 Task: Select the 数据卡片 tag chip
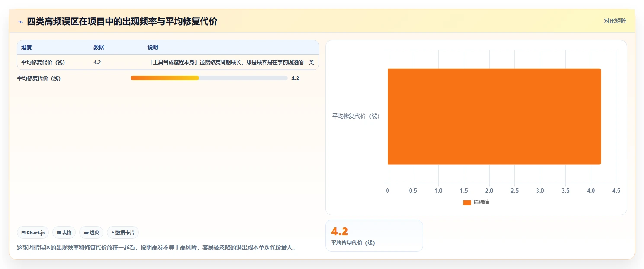pyautogui.click(x=123, y=233)
